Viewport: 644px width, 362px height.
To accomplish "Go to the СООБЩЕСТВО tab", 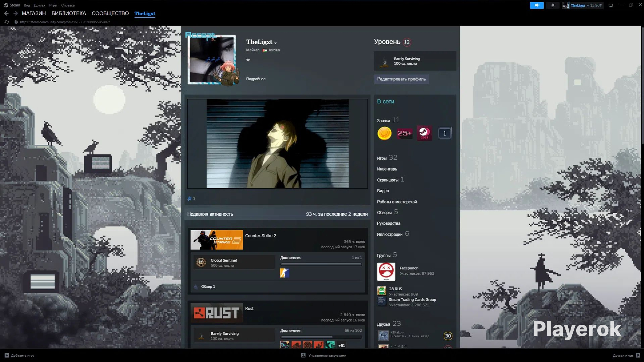I will (110, 13).
